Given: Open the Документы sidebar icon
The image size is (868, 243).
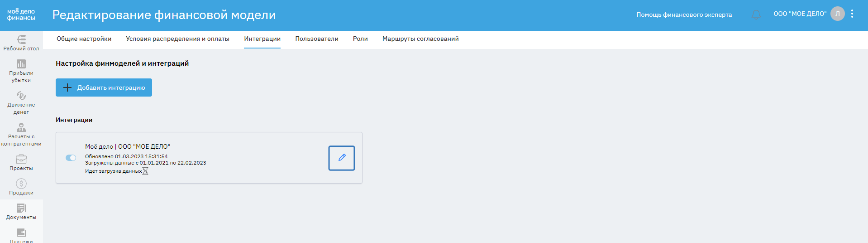Looking at the screenshot, I should click(21, 208).
